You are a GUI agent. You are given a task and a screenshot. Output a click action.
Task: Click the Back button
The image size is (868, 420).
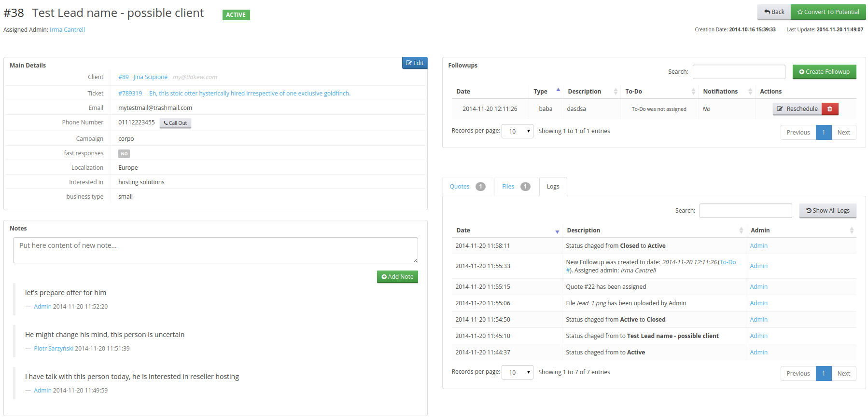coord(774,12)
